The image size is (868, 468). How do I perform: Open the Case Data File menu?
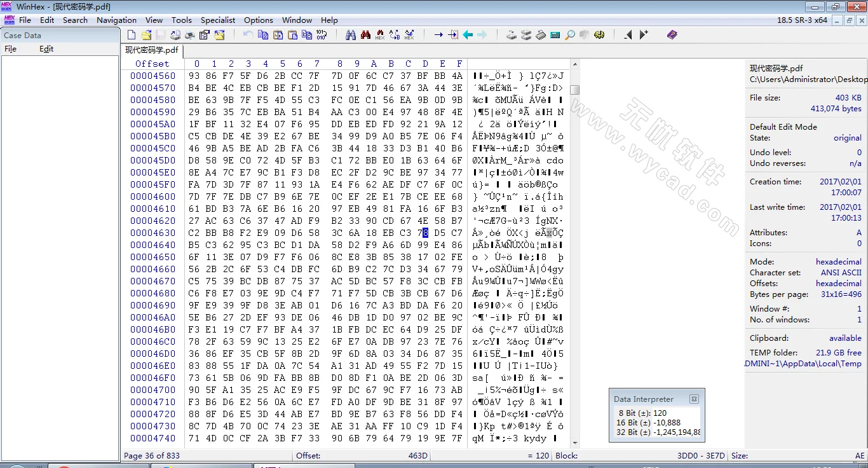pos(11,49)
